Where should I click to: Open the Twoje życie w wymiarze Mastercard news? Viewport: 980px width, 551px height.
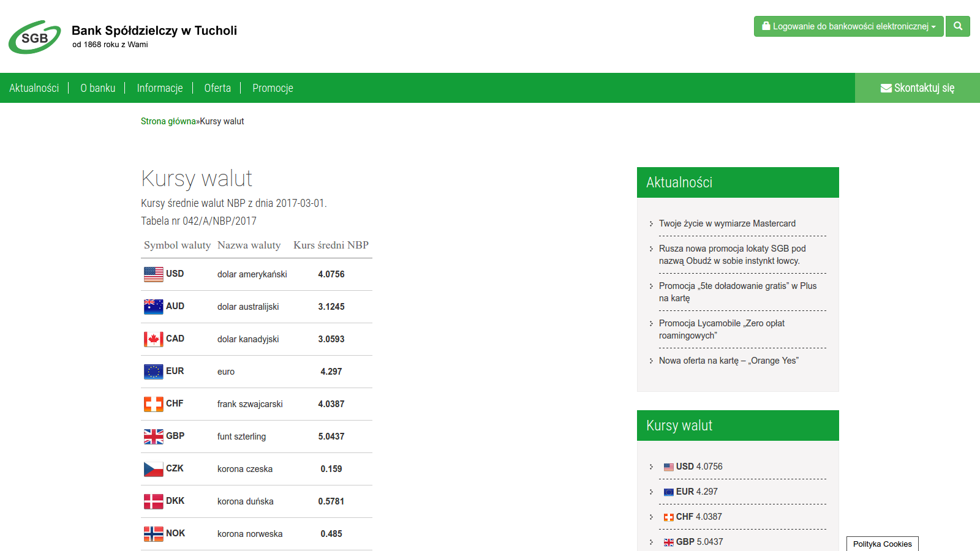tap(727, 223)
